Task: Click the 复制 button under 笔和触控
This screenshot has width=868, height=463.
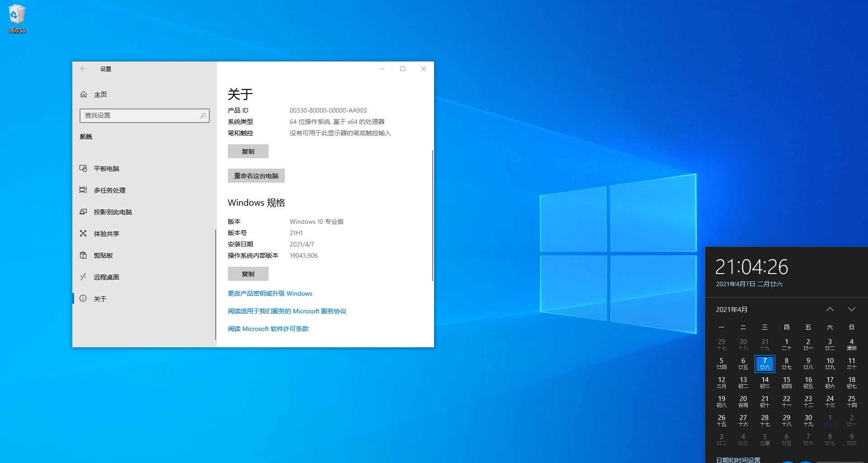Action: (x=248, y=151)
